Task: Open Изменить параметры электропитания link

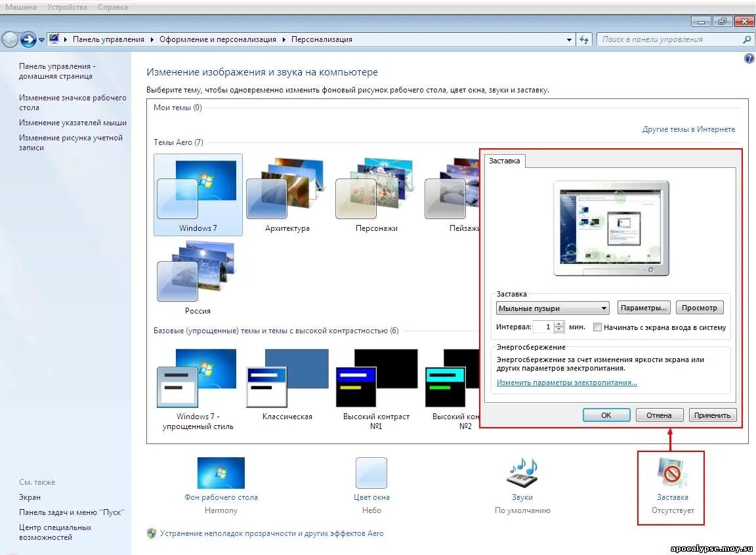Action: point(567,382)
